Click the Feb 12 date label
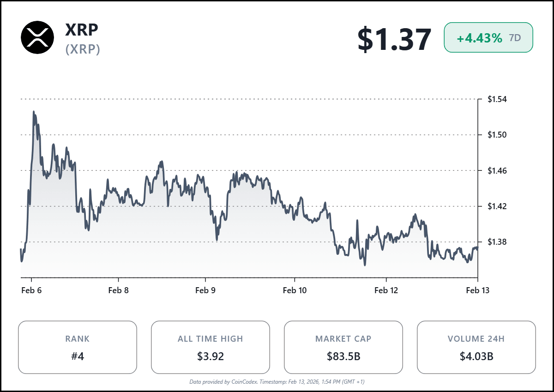Image resolution: width=554 pixels, height=392 pixels. tap(386, 290)
